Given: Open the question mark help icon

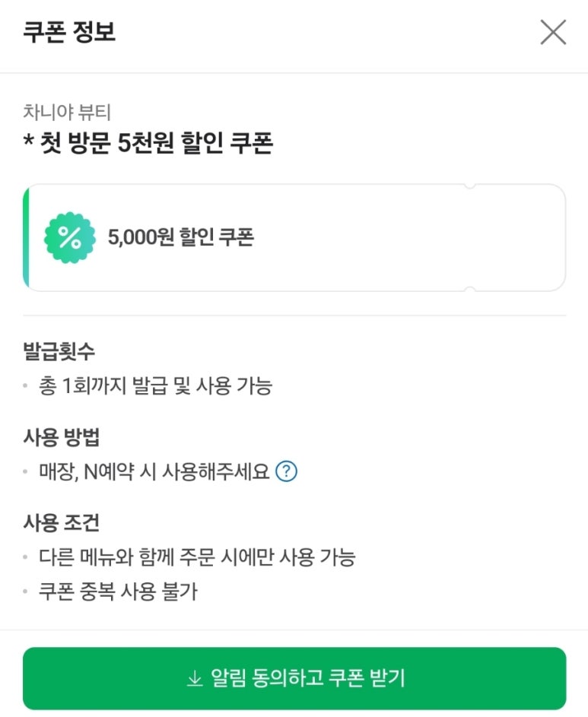Looking at the screenshot, I should tap(287, 471).
